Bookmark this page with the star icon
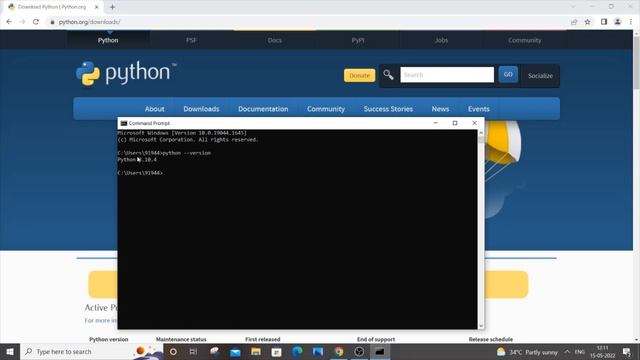This screenshot has width=640, height=360. (587, 22)
